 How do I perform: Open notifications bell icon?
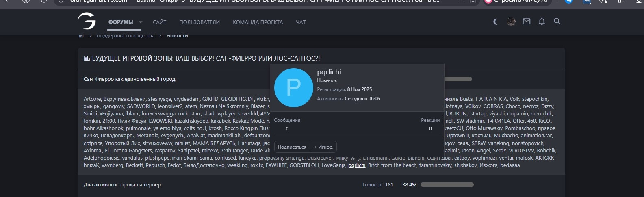tap(542, 22)
